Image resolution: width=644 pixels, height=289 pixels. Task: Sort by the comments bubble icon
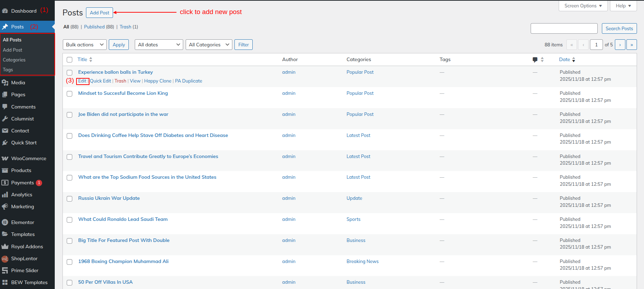point(535,60)
